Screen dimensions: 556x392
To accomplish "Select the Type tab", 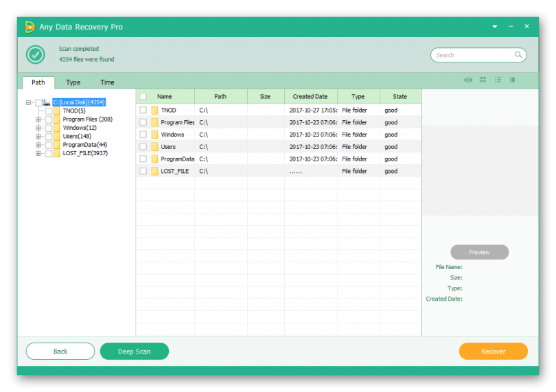I will pyautogui.click(x=73, y=82).
